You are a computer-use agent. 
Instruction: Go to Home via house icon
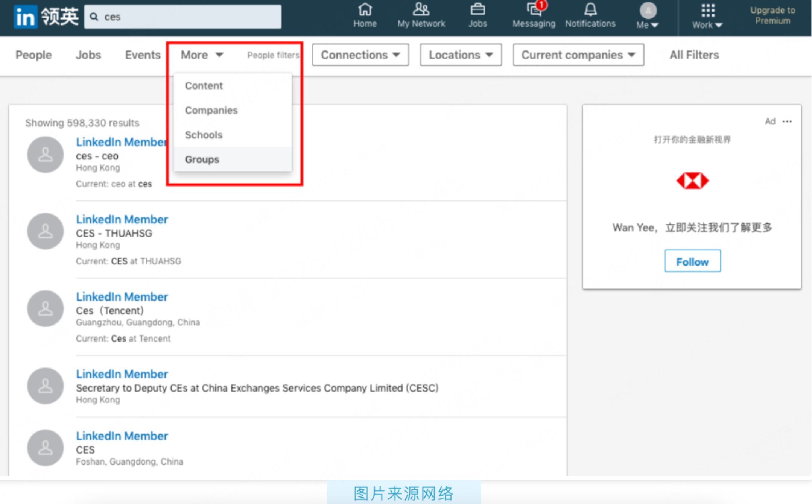[365, 10]
